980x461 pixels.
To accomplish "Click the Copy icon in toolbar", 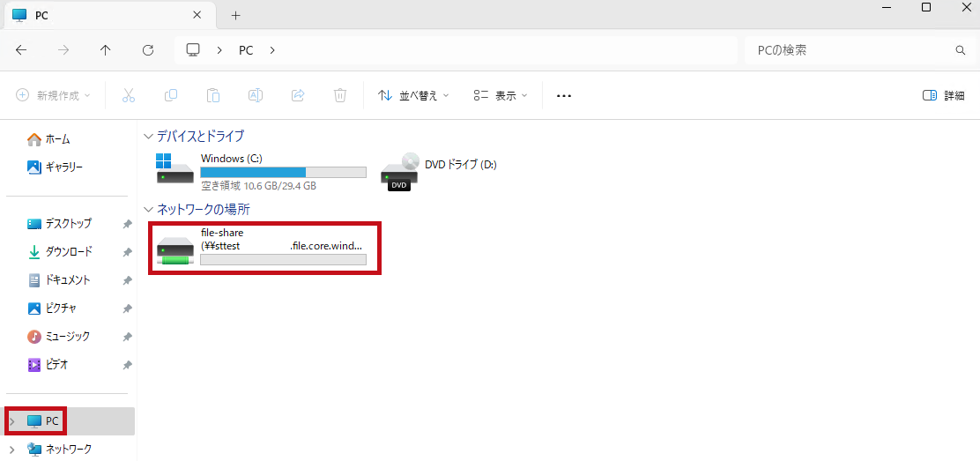I will coord(171,96).
